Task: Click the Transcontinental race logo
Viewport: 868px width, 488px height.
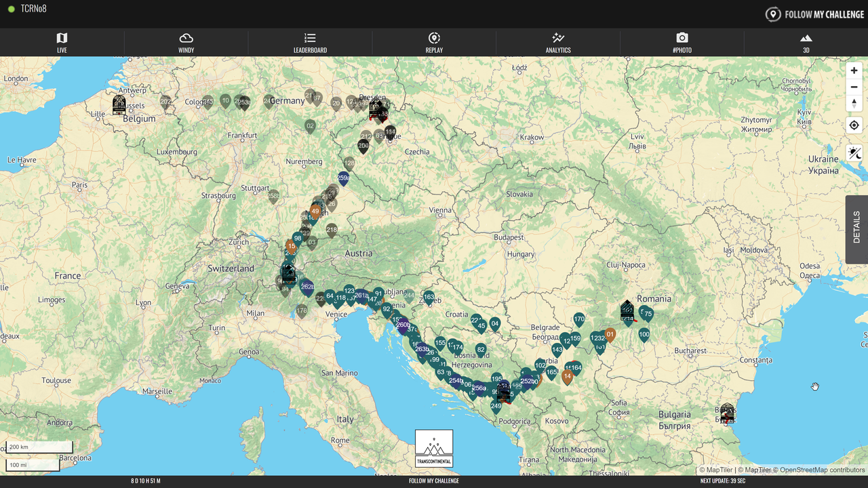Action: pos(434,448)
